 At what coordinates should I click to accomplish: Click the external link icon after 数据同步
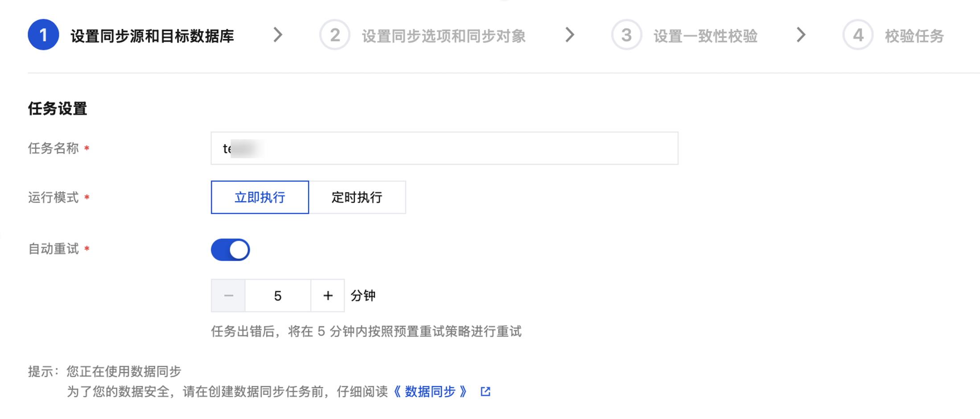(486, 391)
